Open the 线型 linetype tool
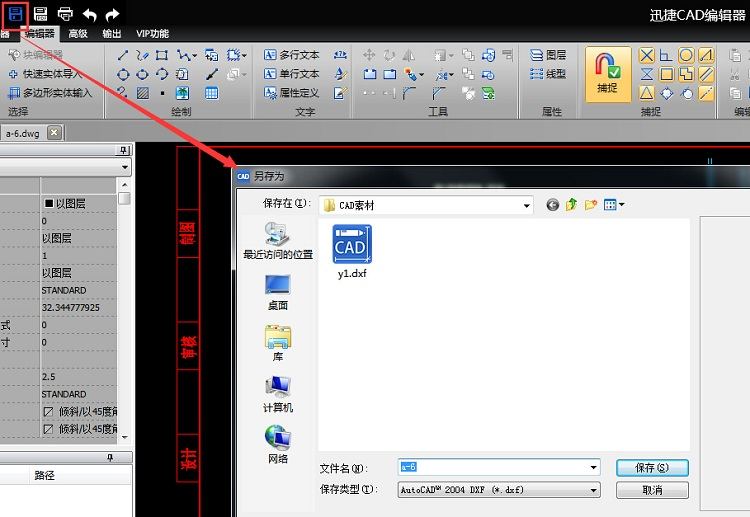The width and height of the screenshot is (750, 517). coord(548,74)
